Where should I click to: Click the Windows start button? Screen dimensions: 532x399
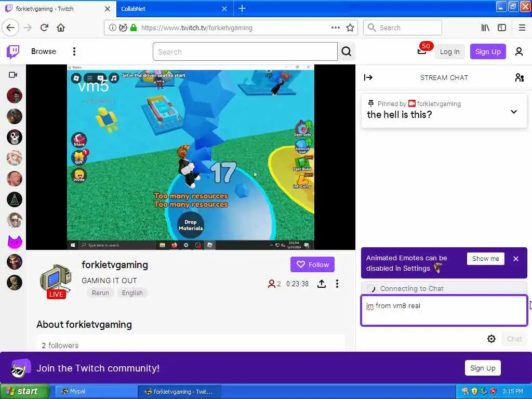click(x=25, y=391)
